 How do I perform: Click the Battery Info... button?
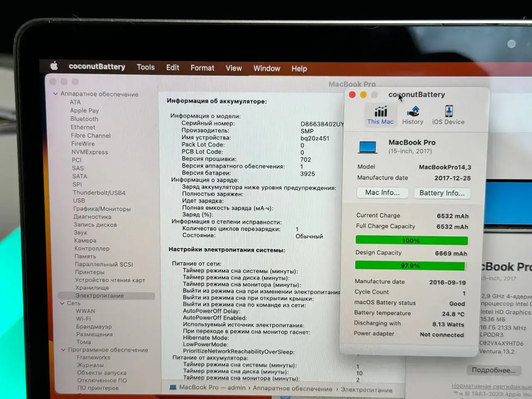pyautogui.click(x=442, y=193)
